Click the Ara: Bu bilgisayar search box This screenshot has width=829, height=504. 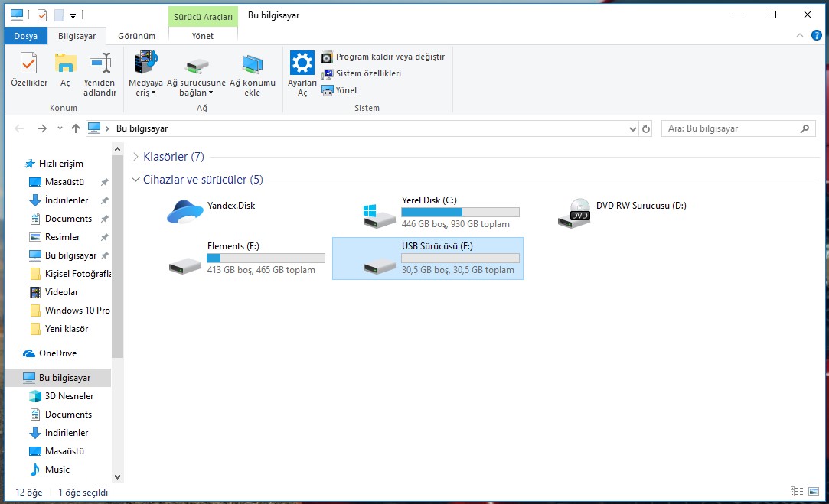[x=731, y=128]
